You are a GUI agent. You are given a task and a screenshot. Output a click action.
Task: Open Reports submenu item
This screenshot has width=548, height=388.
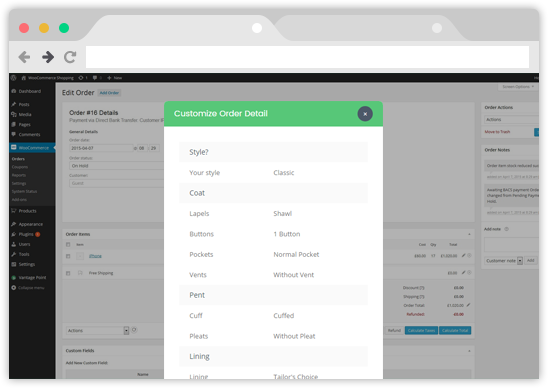[19, 175]
